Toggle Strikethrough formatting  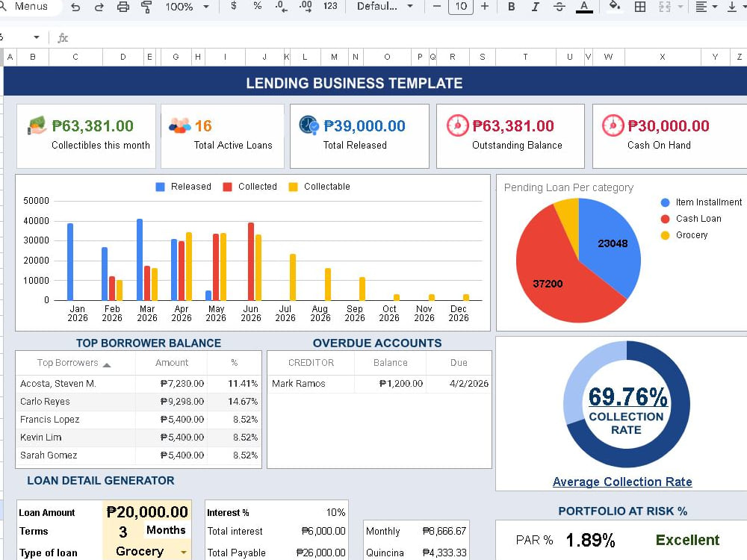tap(560, 7)
